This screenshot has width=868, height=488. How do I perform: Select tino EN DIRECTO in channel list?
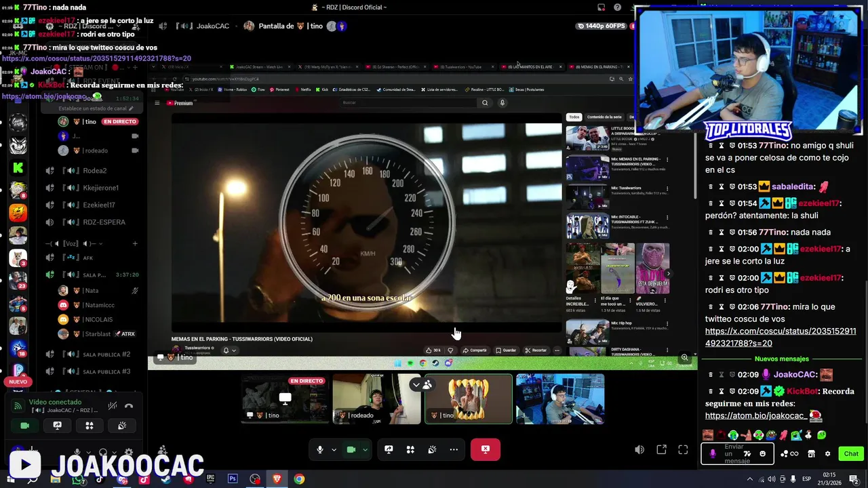pos(98,121)
